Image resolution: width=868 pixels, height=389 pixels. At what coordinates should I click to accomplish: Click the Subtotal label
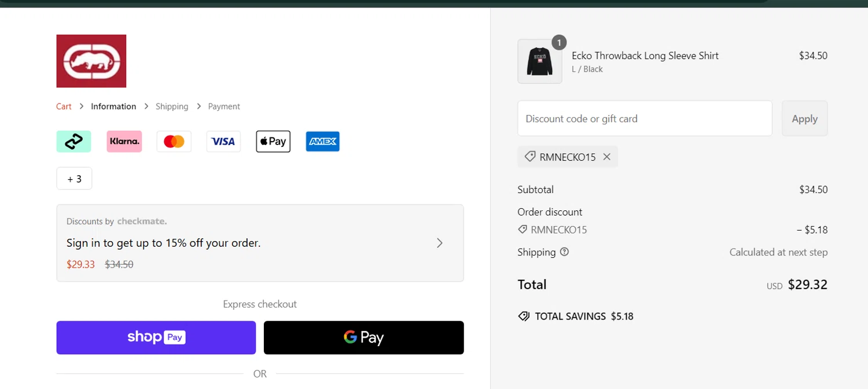(535, 190)
